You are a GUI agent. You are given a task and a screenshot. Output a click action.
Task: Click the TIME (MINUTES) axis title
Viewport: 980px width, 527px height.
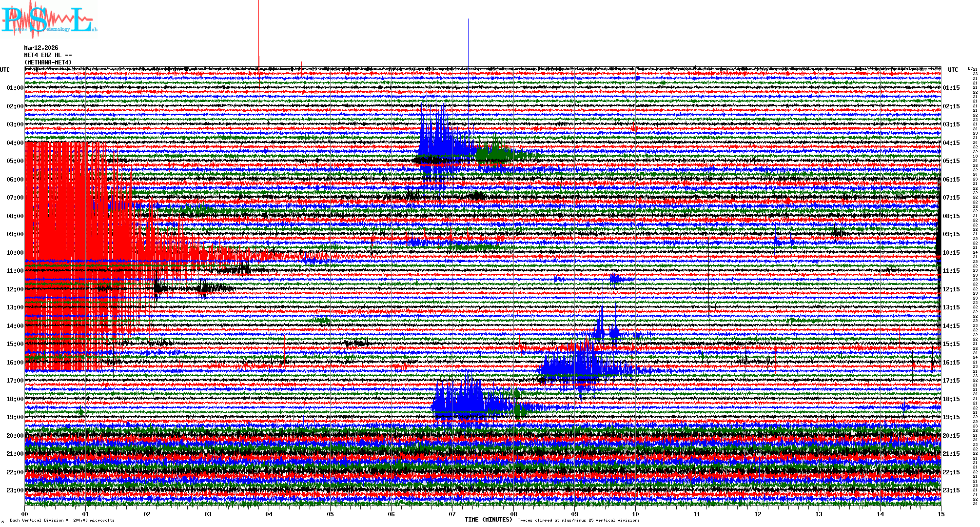[x=489, y=520]
